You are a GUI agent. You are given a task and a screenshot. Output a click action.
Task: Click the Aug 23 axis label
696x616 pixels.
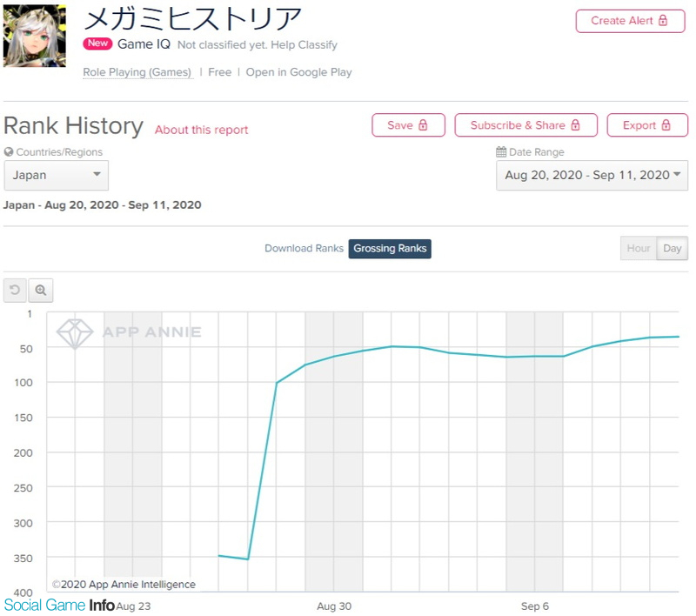point(133,606)
